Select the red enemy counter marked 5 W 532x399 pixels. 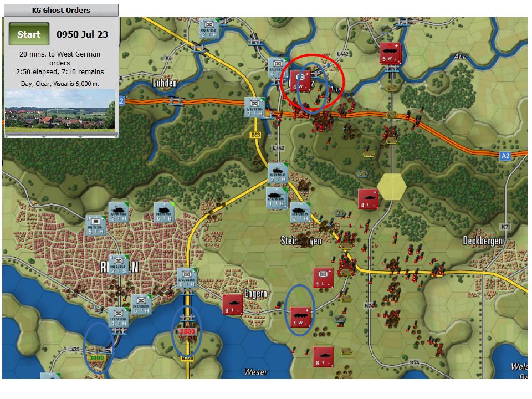pos(390,54)
